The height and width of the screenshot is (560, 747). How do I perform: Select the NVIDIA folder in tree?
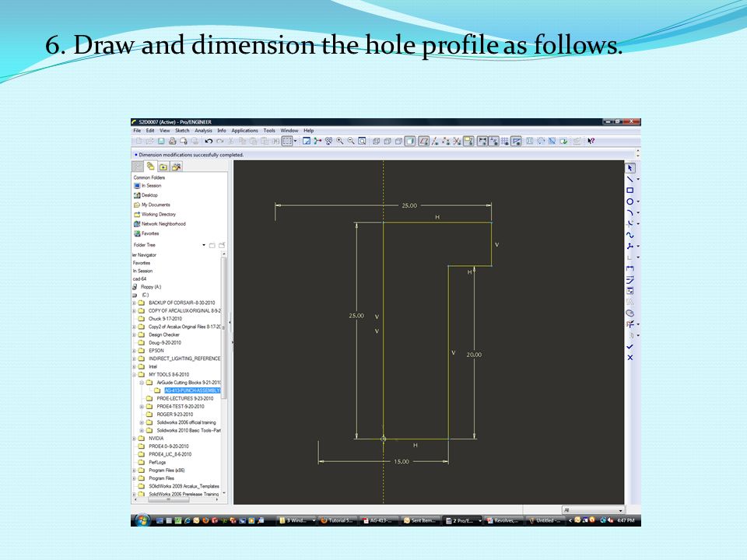[x=156, y=438]
